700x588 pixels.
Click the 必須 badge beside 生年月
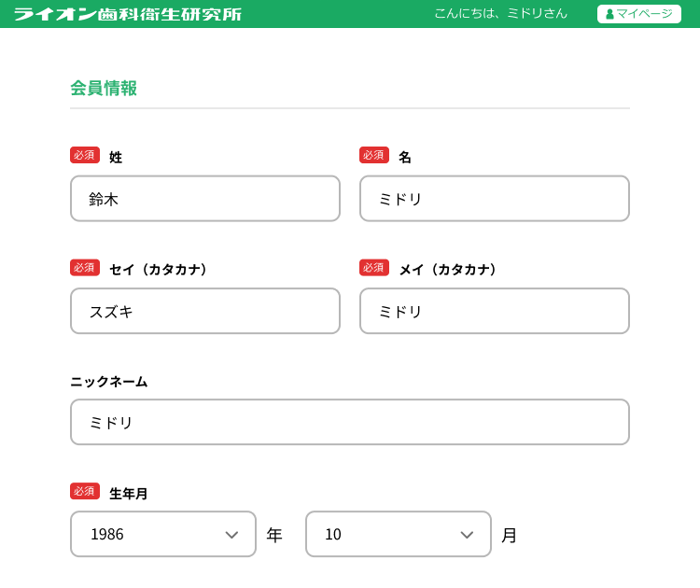pos(85,492)
